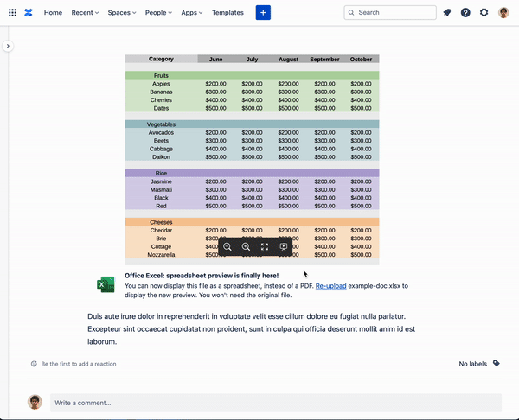Open the Settings gear icon
The image size is (519, 420).
[484, 13]
